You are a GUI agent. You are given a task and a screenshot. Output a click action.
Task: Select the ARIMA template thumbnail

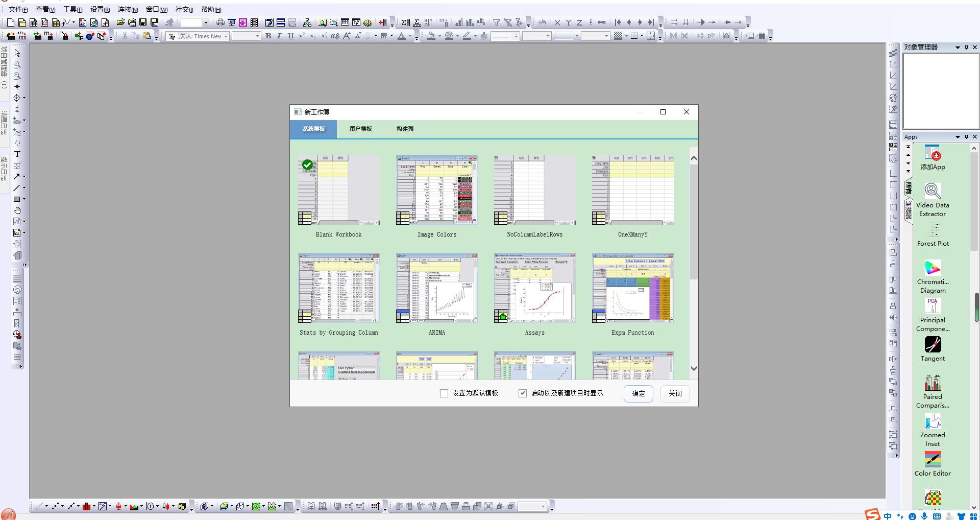pos(437,289)
